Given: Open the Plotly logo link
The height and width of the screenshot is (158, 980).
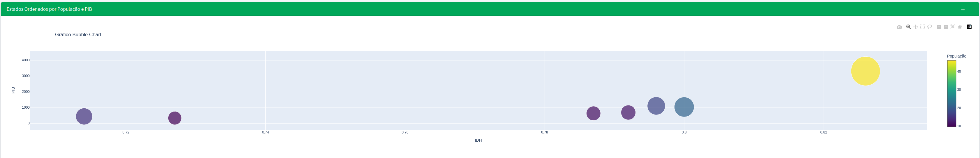Looking at the screenshot, I should pyautogui.click(x=969, y=27).
